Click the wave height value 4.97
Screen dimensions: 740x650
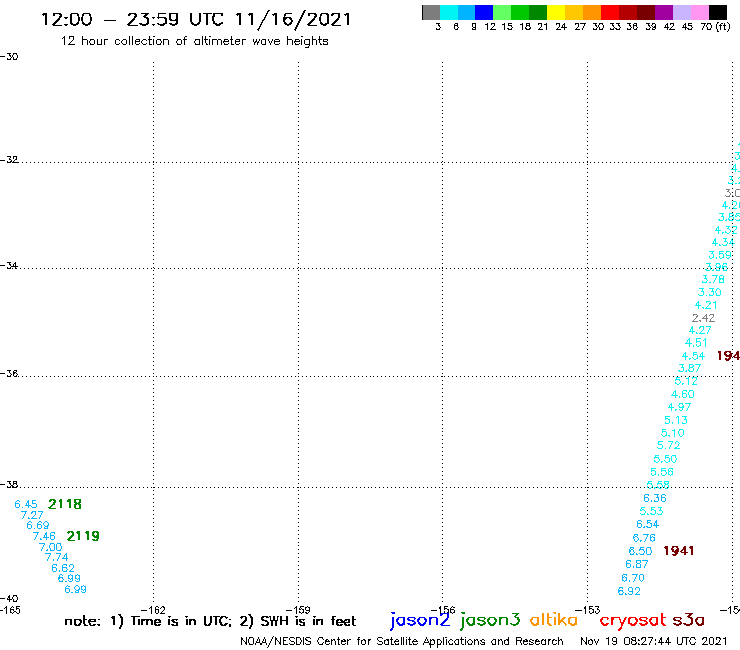pyautogui.click(x=679, y=407)
